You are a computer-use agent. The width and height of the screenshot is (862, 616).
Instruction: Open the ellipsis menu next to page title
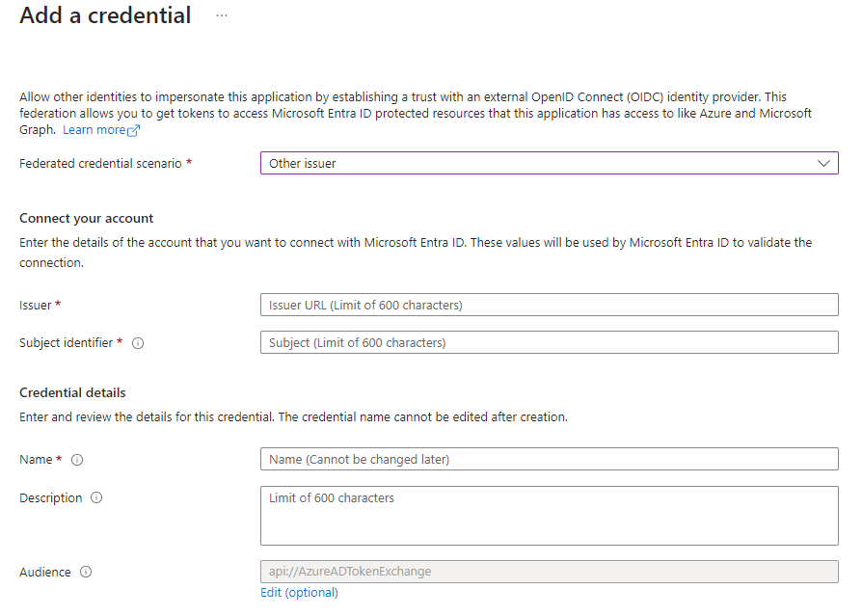222,15
